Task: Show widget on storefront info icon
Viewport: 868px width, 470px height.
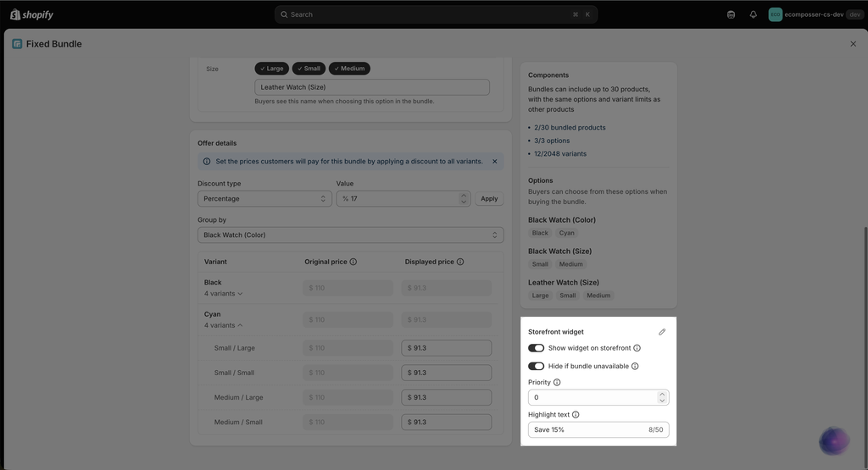Action: coord(637,348)
